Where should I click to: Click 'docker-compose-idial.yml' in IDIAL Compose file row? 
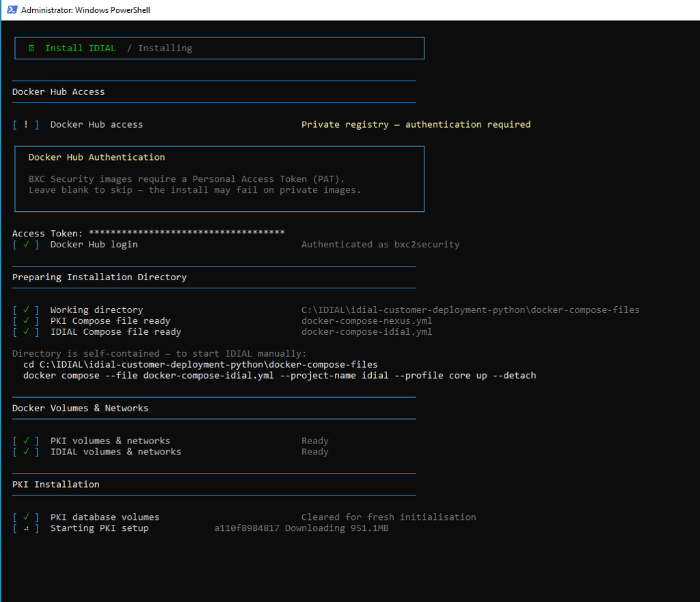[x=366, y=331]
